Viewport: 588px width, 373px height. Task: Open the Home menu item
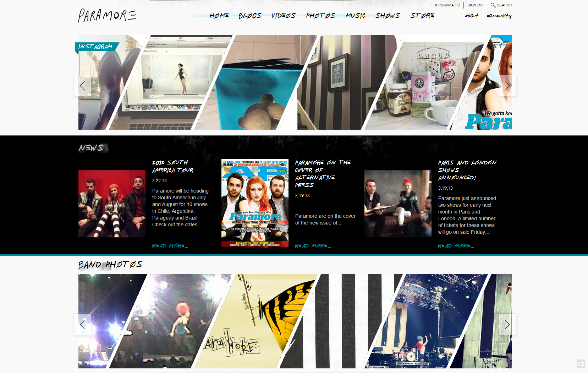click(219, 16)
